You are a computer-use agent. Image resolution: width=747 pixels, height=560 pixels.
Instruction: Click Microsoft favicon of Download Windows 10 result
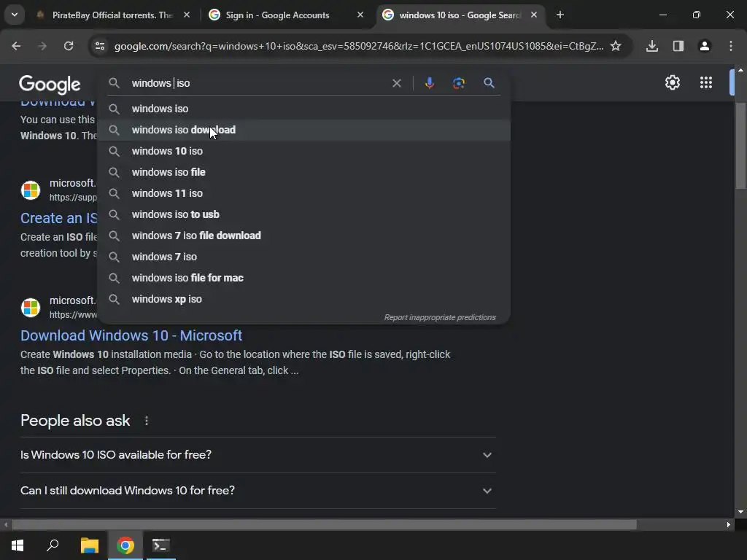point(31,308)
